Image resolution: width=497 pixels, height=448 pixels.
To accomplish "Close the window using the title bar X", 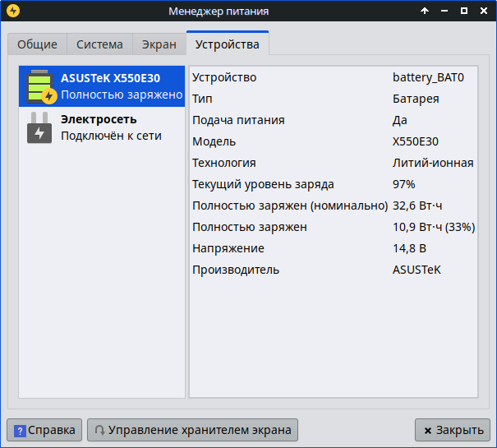I will click(484, 12).
